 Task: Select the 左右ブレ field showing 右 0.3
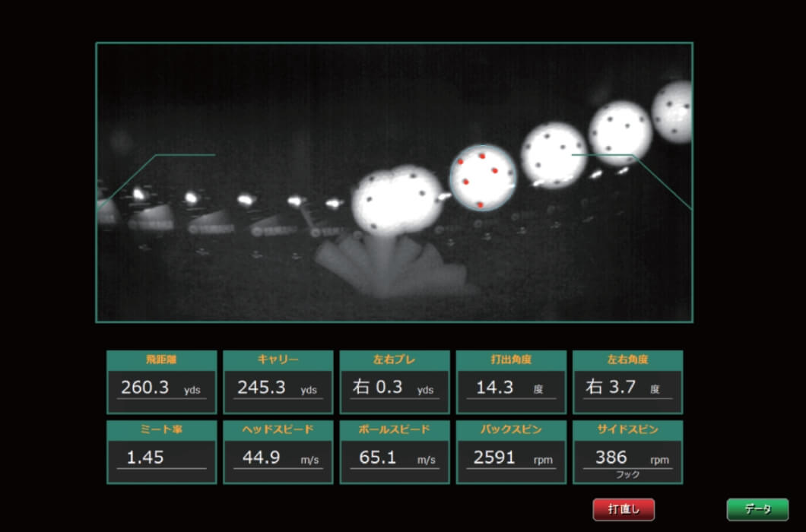394,388
